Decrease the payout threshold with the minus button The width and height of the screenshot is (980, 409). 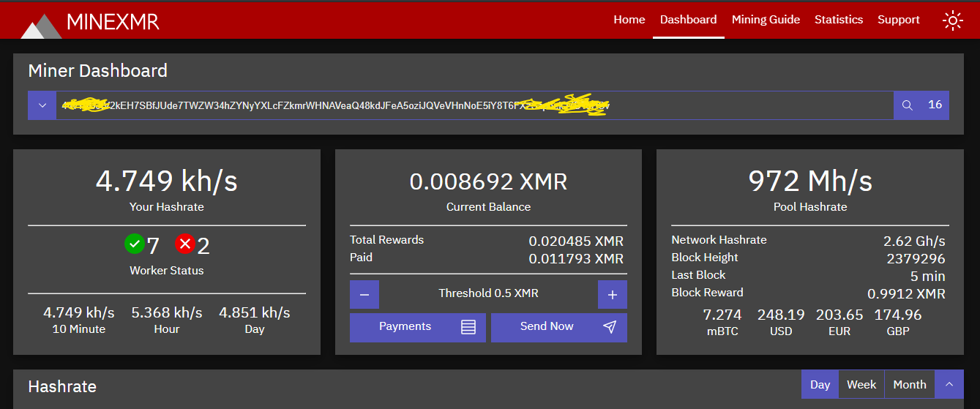[x=364, y=294]
